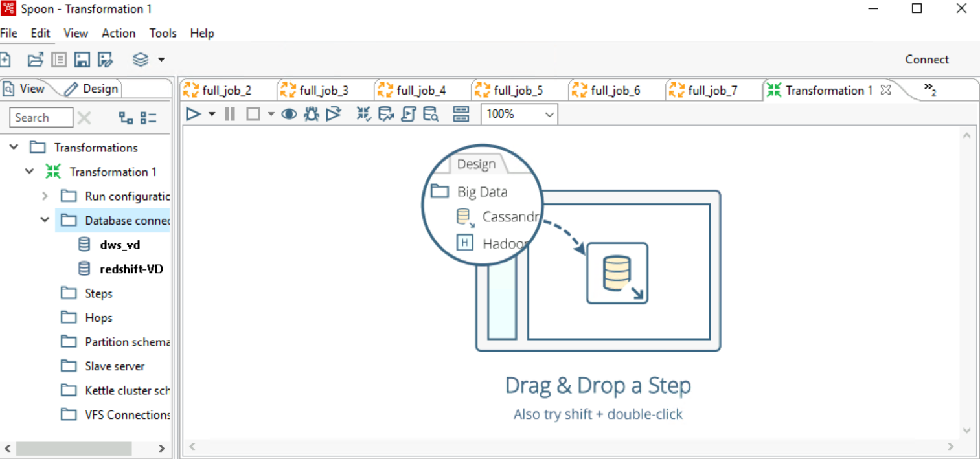Click the canvas vertical scroll-down arrow

click(x=966, y=431)
